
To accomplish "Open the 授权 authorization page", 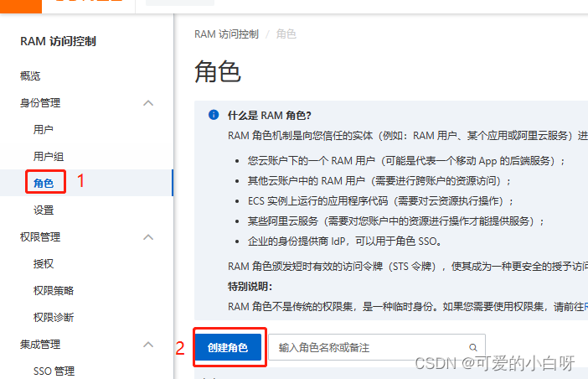I will pos(44,264).
